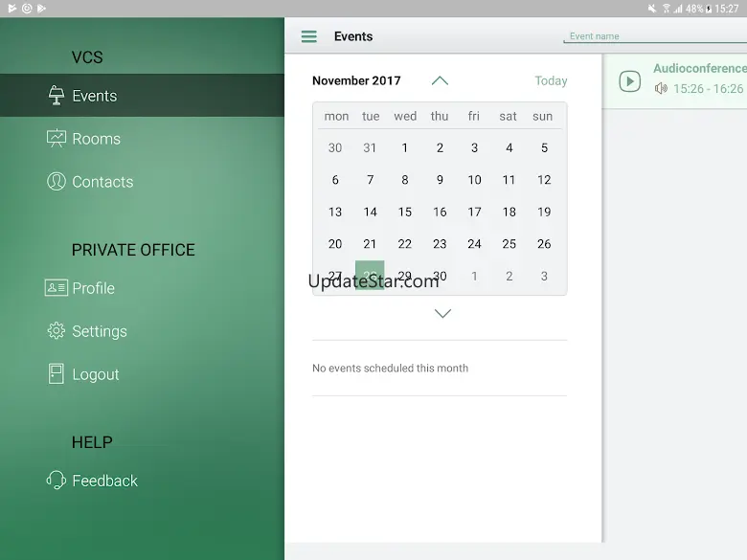Go to previous month with up chevron

(x=440, y=81)
